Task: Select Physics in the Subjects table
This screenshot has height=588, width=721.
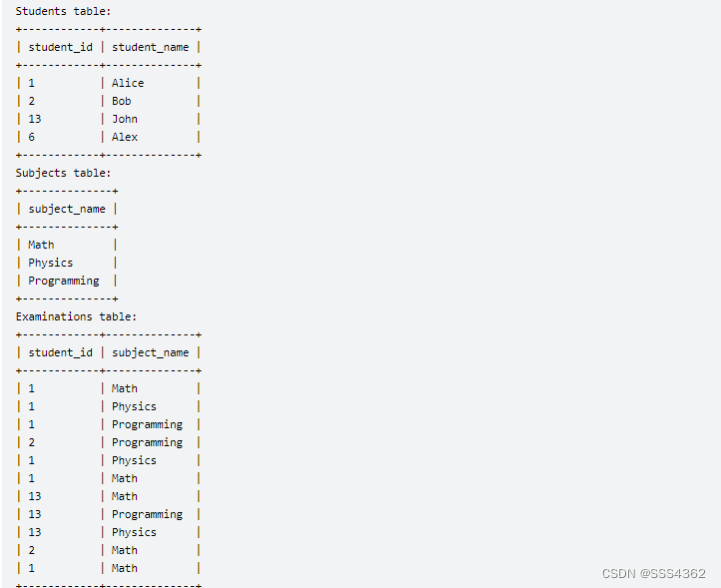Action: tap(51, 263)
